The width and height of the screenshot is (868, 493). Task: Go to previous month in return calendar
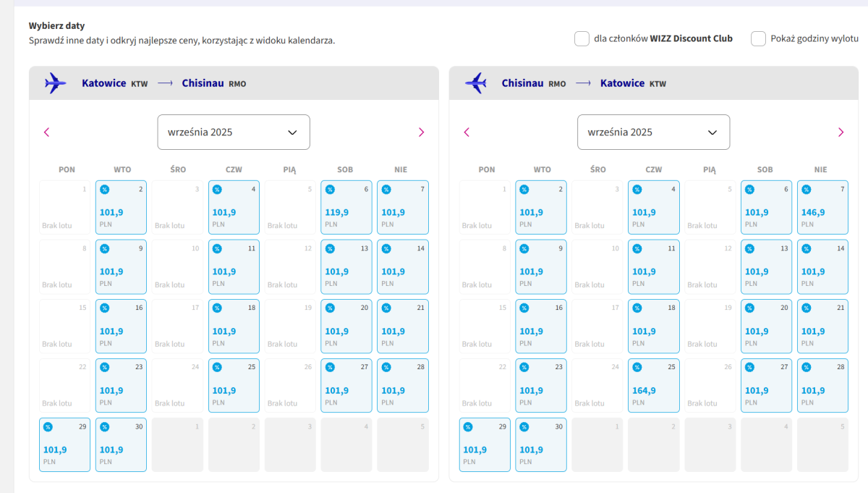coord(467,132)
